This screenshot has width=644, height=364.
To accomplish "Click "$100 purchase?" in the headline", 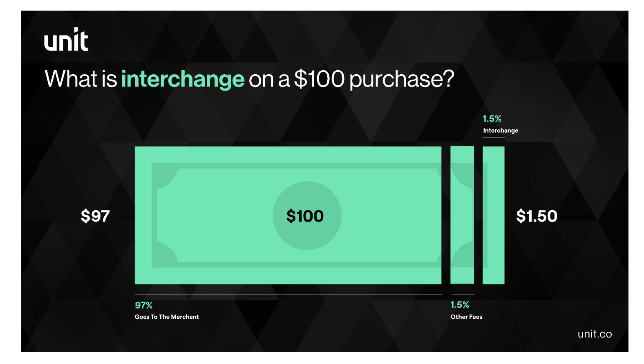I will [374, 79].
